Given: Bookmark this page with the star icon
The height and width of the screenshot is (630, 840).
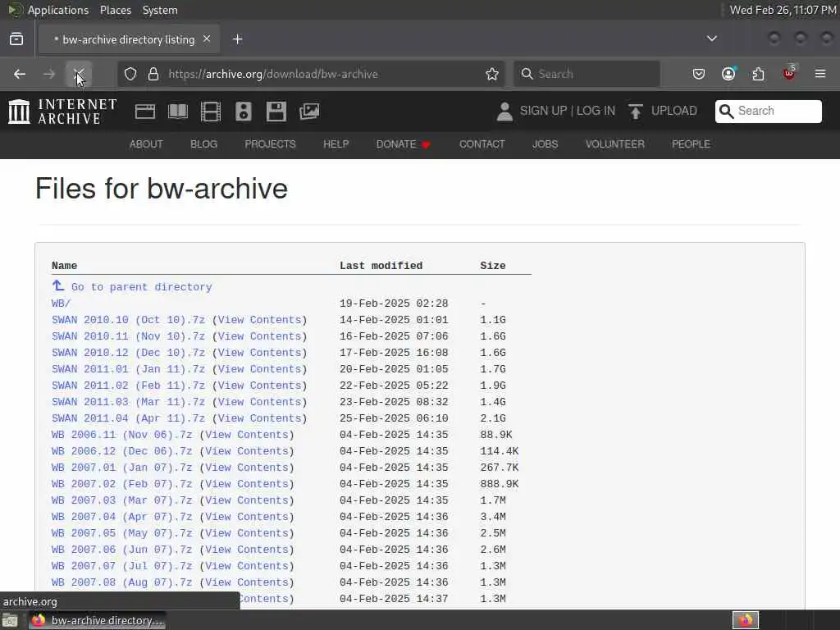Looking at the screenshot, I should point(492,74).
